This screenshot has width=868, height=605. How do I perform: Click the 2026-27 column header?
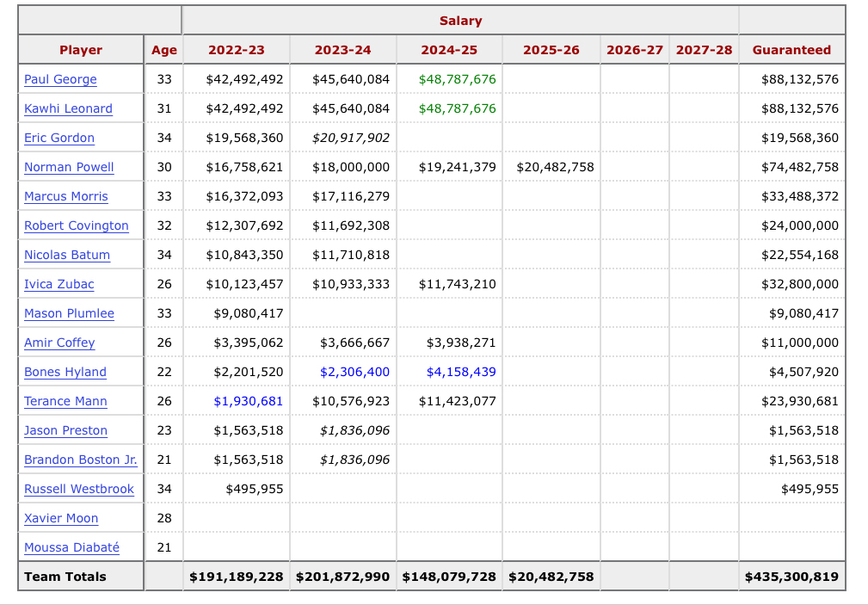[634, 50]
